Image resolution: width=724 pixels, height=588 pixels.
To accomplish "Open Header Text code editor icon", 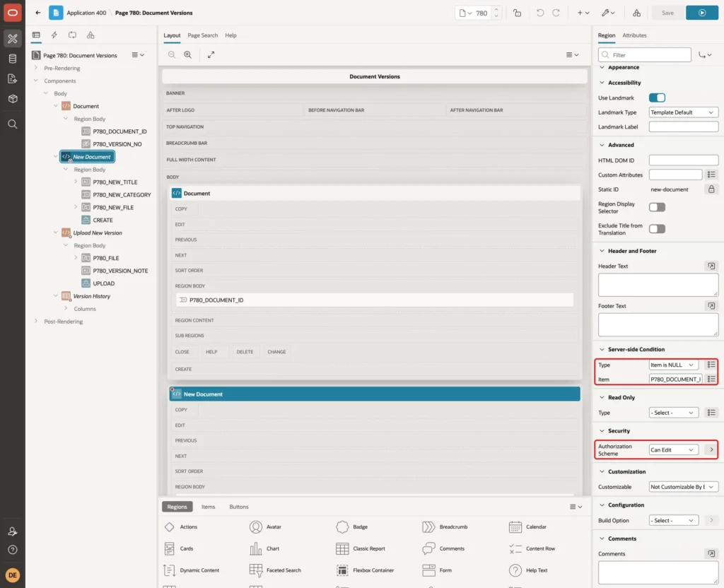I will [711, 266].
